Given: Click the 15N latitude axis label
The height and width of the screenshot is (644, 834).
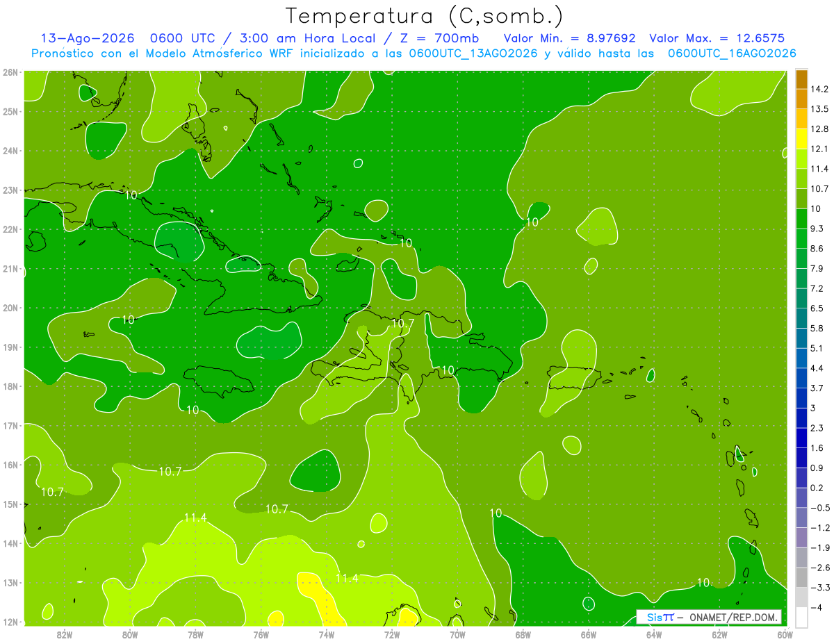Looking at the screenshot, I should click(10, 504).
